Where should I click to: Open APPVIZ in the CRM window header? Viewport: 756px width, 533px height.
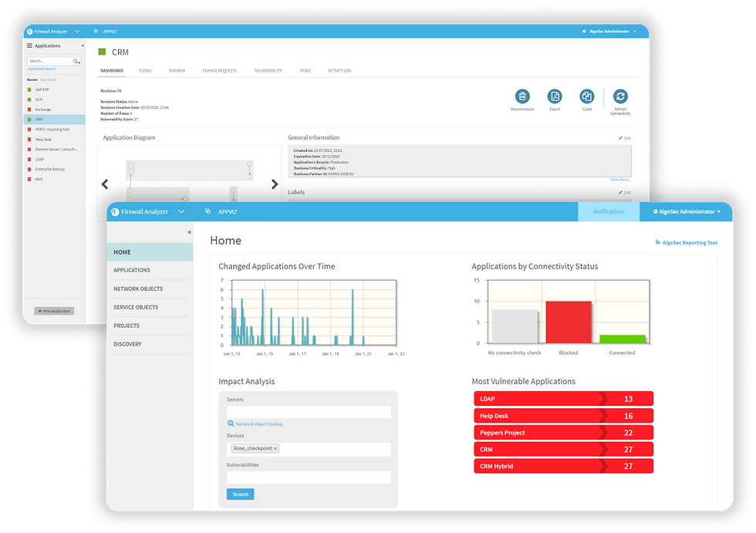click(110, 32)
